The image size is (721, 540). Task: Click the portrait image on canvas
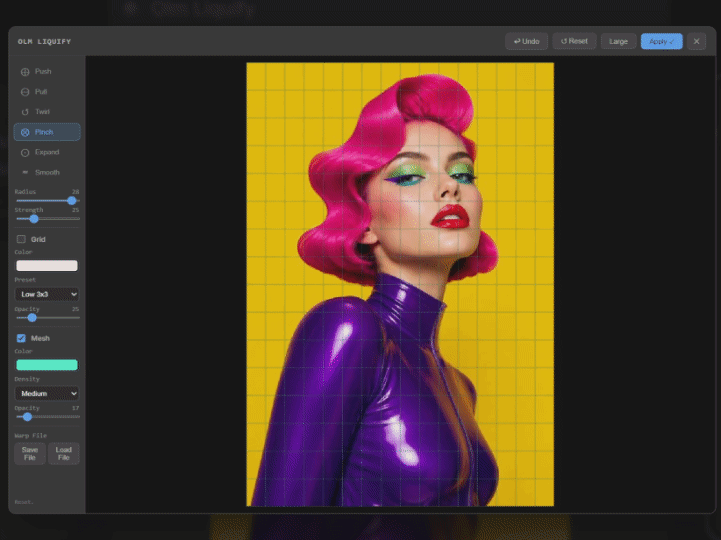[400, 284]
